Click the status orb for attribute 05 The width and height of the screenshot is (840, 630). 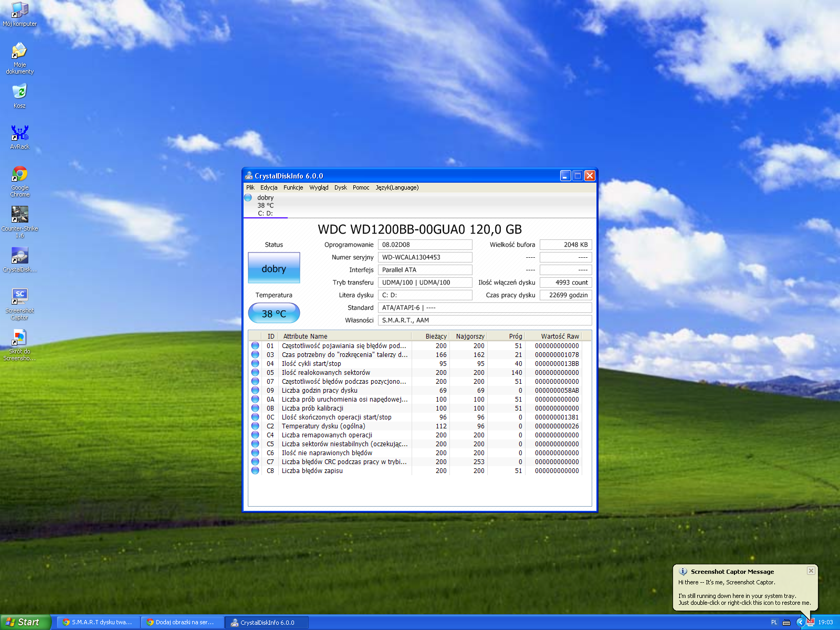pyautogui.click(x=255, y=372)
